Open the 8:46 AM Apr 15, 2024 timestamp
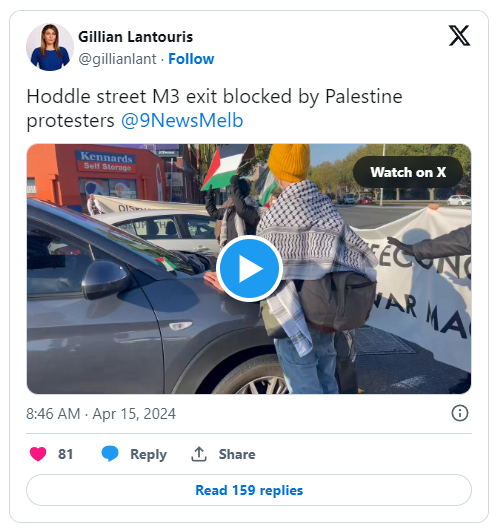Viewport: 502px width, 530px height. coord(101,414)
